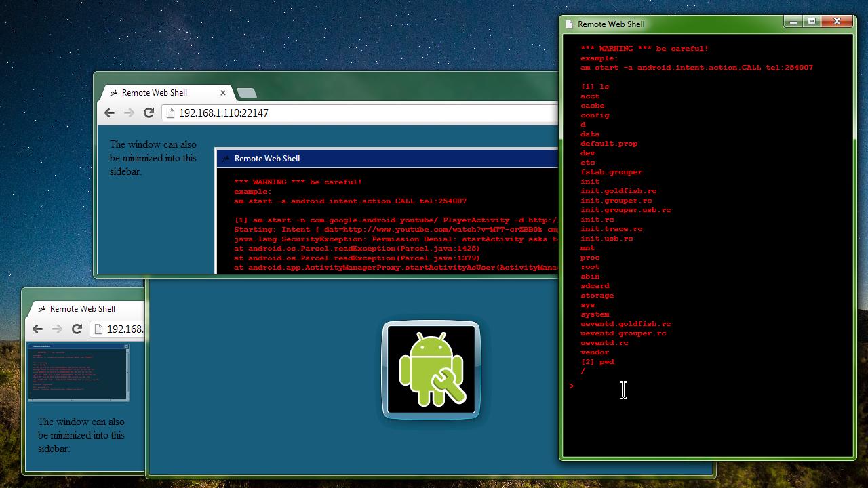Click the command prompt in the right shell
This screenshot has width=868, height=488.
(x=572, y=386)
